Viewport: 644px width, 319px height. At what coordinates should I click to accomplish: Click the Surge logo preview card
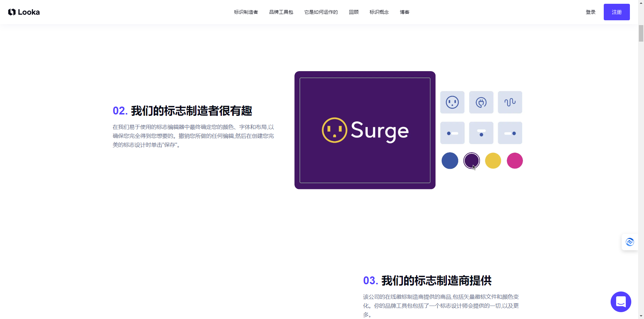tap(365, 130)
